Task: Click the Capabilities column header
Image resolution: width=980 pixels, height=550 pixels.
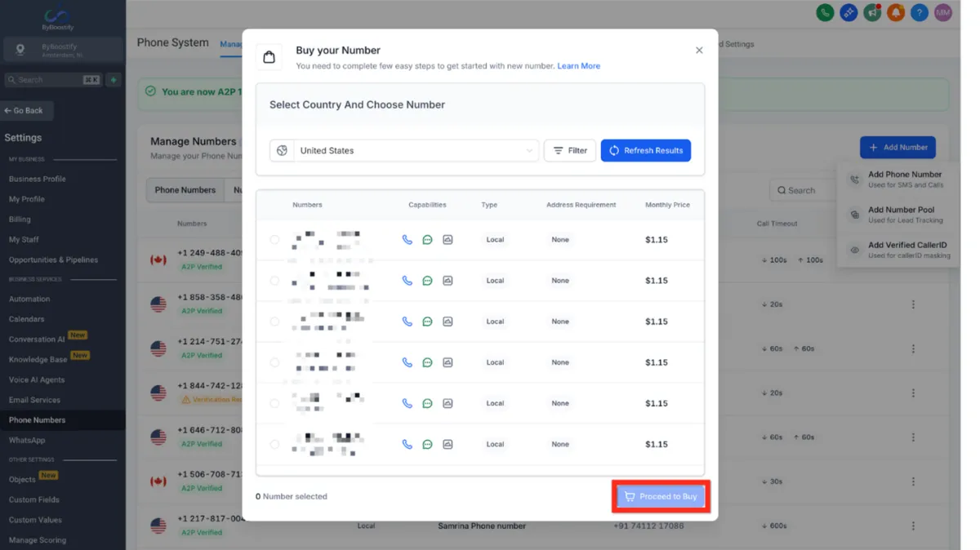Action: click(x=427, y=205)
